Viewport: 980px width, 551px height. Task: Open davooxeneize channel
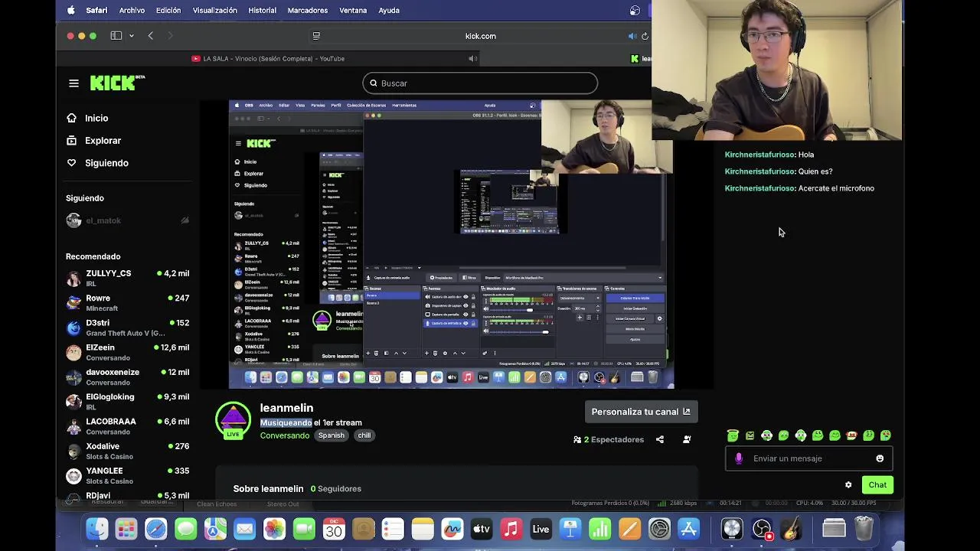[127, 377]
